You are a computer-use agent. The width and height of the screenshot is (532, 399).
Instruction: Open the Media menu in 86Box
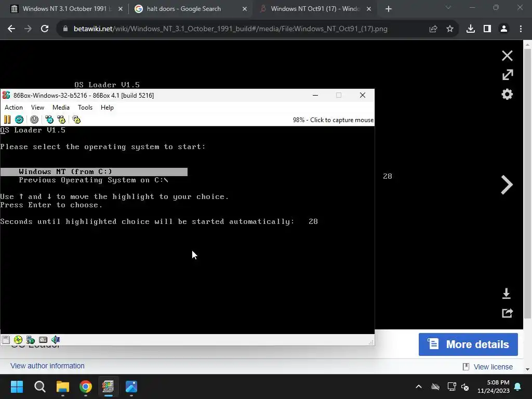tap(61, 108)
